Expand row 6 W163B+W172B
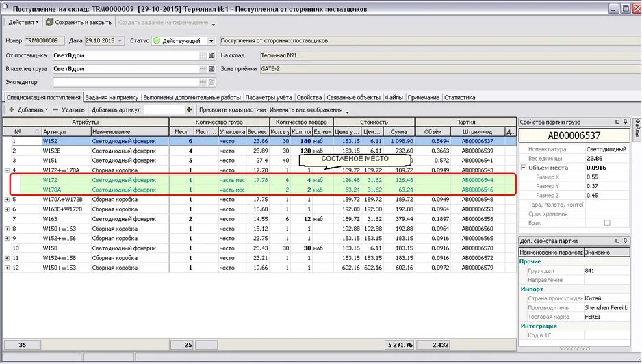 tap(7, 209)
